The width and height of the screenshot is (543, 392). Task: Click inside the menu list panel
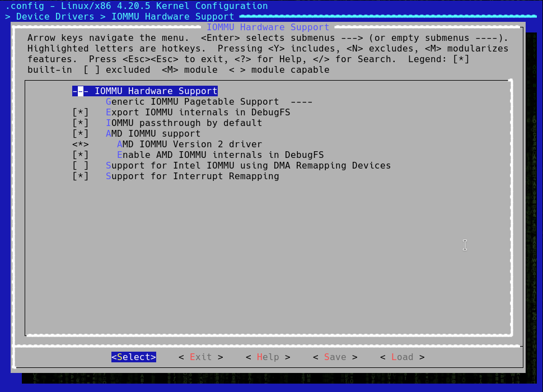pos(269,252)
